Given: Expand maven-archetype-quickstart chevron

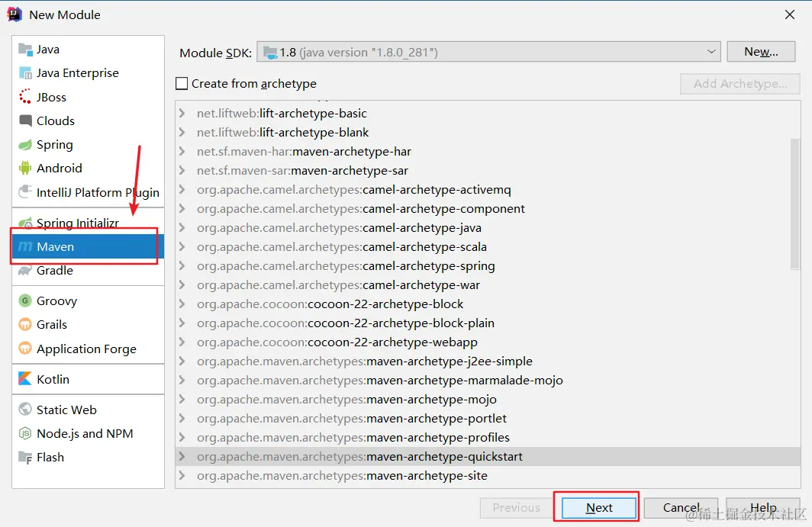Looking at the screenshot, I should [182, 456].
